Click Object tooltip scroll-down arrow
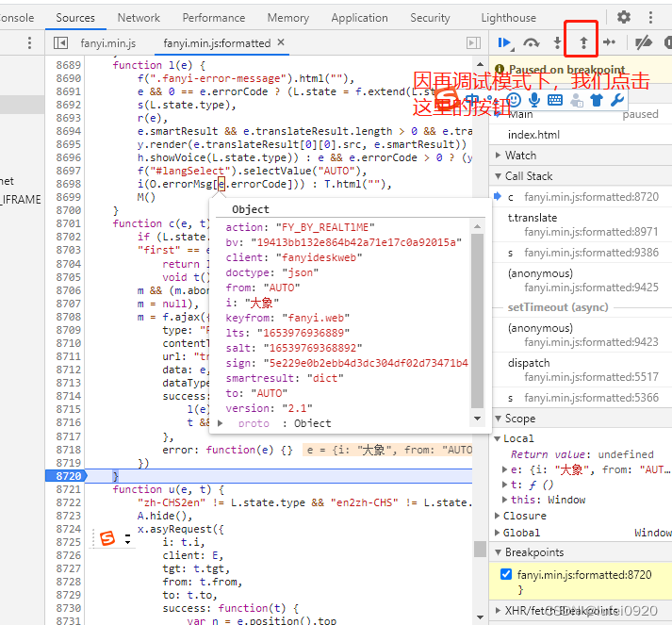 pos(477,418)
